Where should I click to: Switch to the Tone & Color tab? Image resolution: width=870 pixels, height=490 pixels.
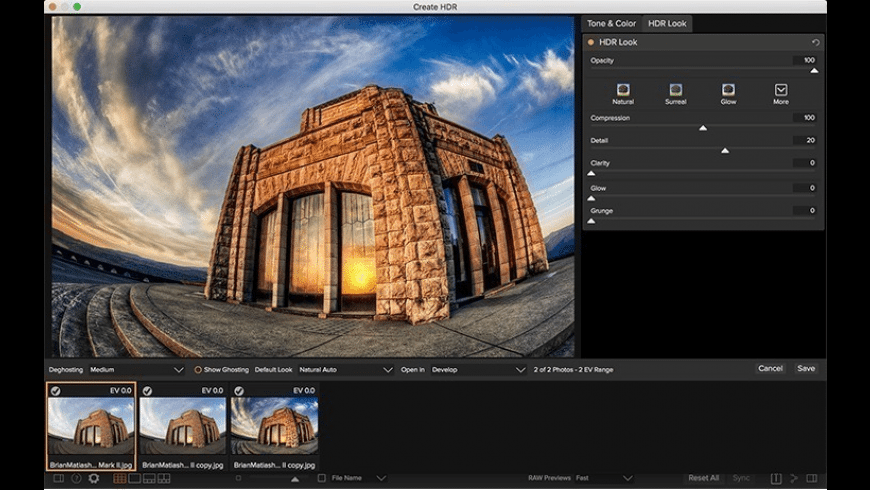point(610,23)
